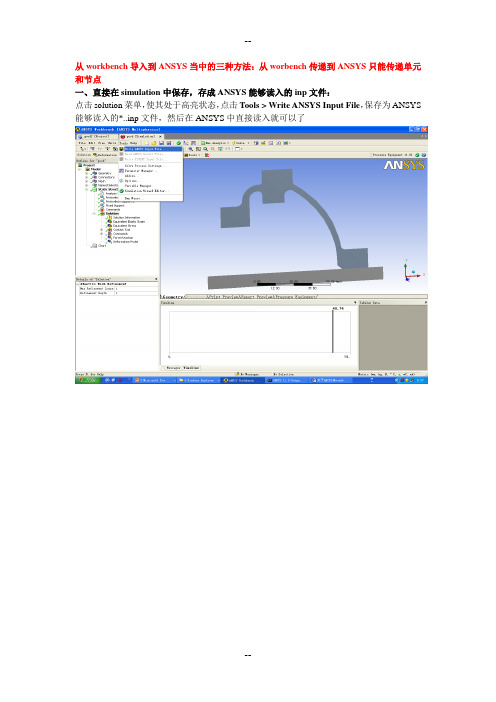496x702 pixels.
Task: Select Equivalent Stress result item
Action: point(124,226)
